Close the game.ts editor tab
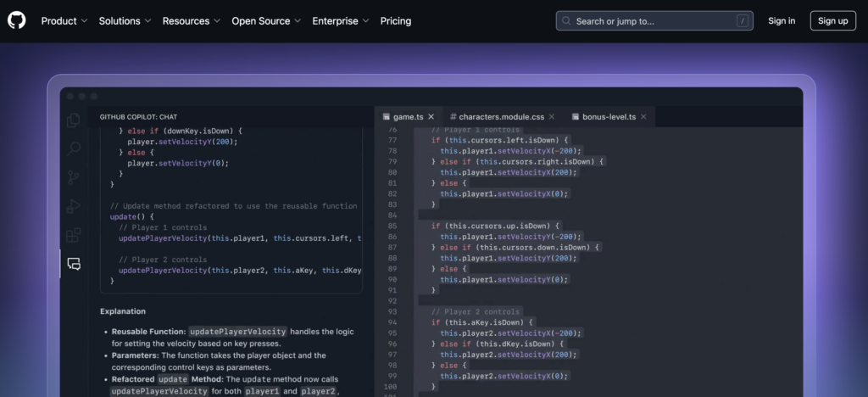Viewport: 868px width, 397px height. tap(431, 116)
